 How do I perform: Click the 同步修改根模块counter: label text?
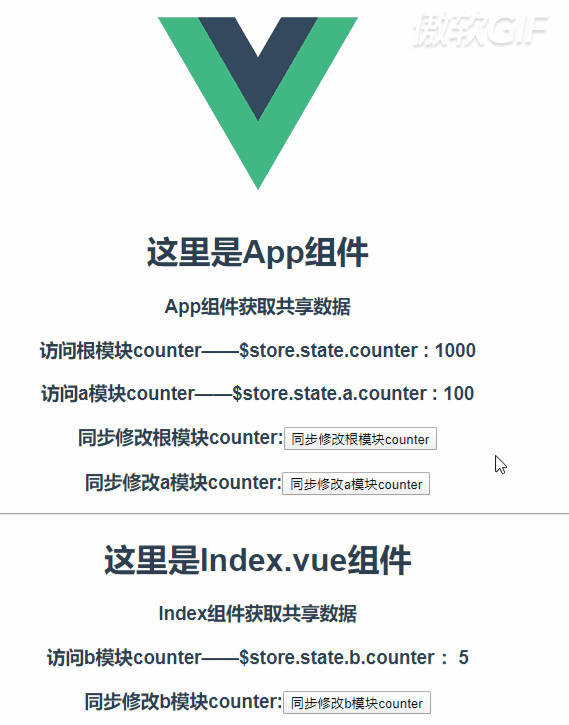(x=180, y=437)
